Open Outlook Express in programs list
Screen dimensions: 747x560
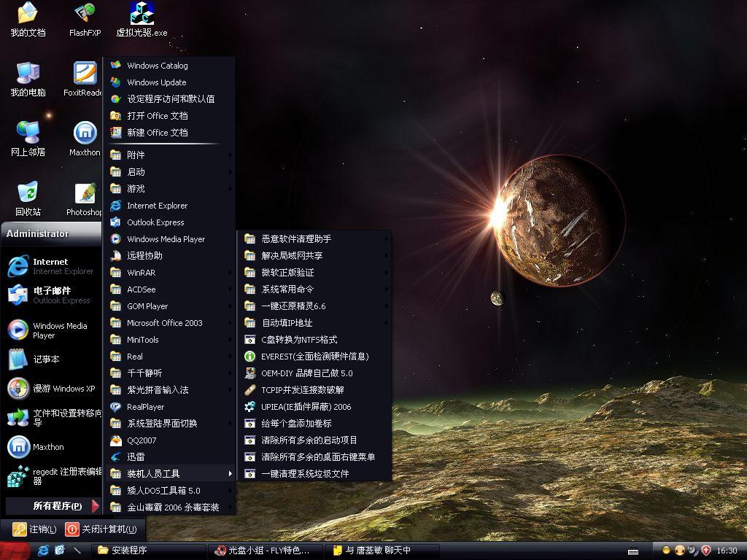(169, 222)
